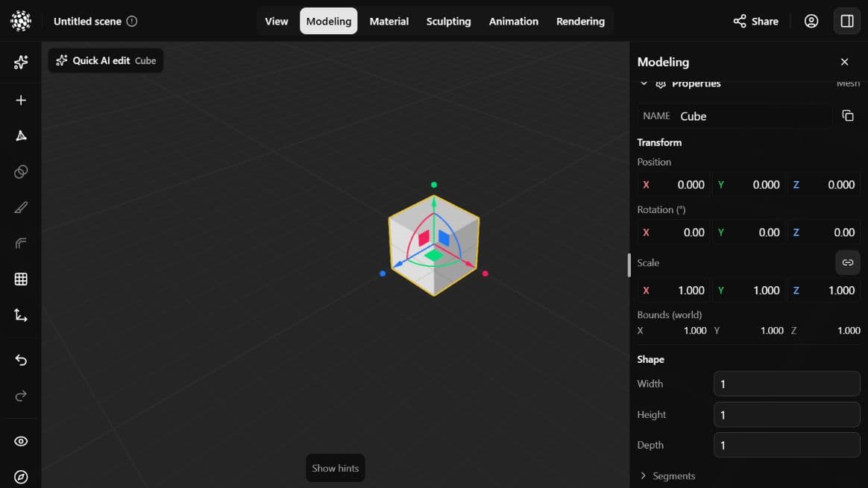Select the triangle mesh tool icon

21,136
